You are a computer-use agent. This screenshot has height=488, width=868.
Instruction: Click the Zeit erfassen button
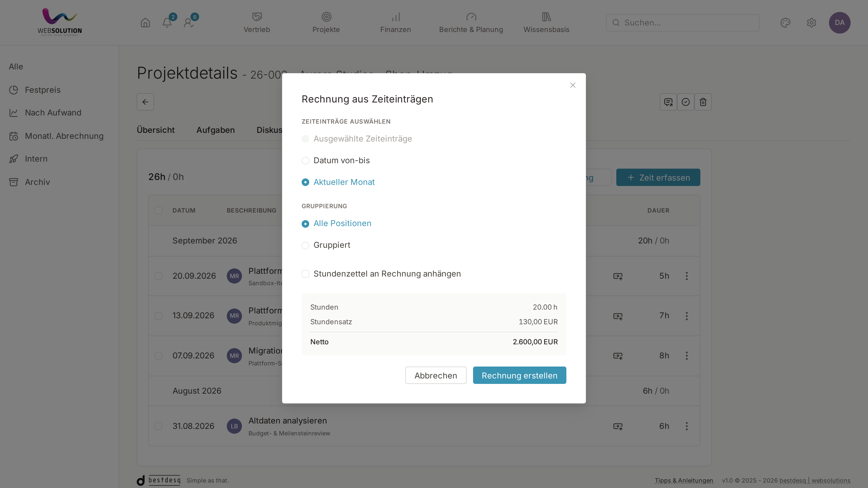pos(658,177)
